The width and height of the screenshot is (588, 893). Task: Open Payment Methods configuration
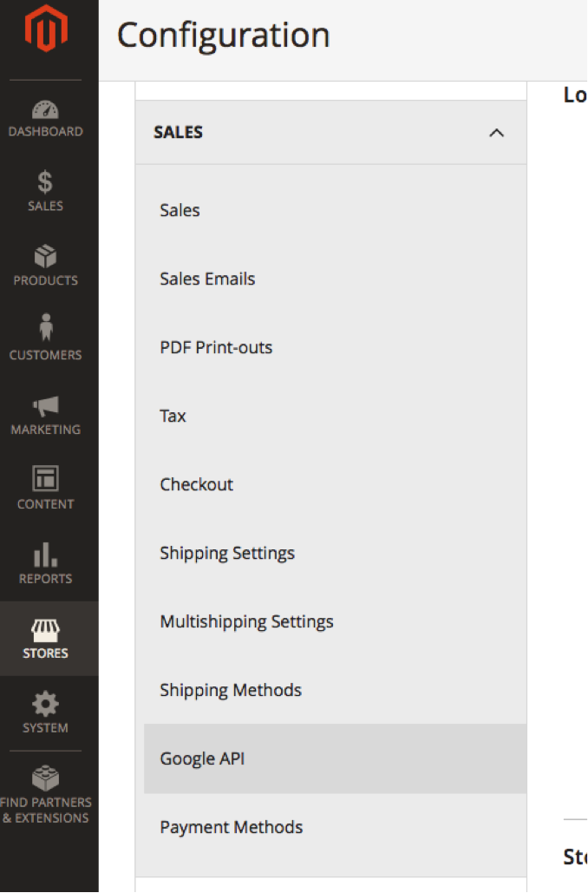tap(231, 827)
